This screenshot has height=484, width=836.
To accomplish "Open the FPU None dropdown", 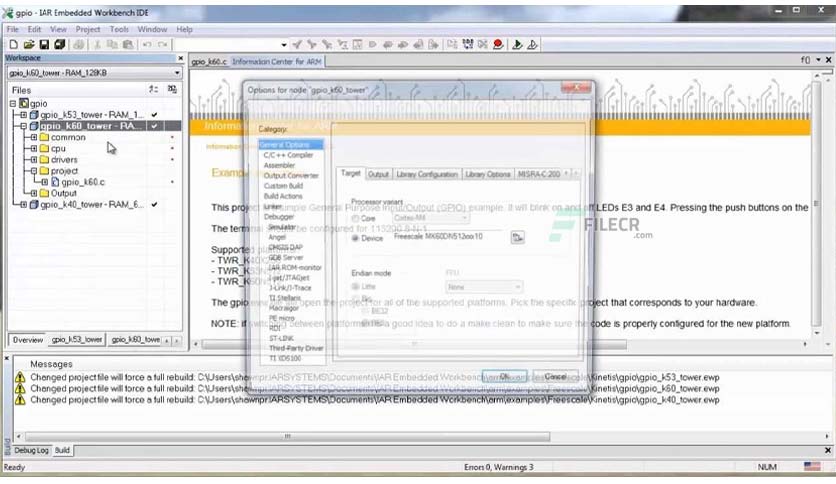I will pos(484,287).
